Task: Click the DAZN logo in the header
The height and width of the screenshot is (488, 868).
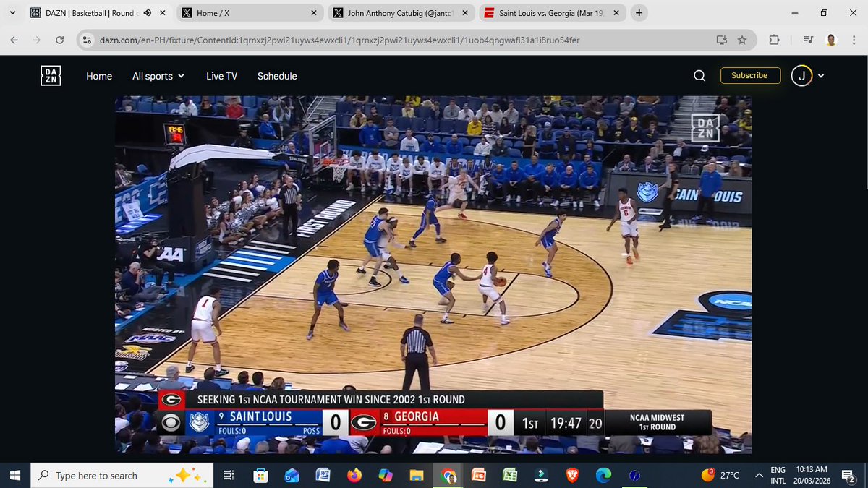Action: (51, 76)
